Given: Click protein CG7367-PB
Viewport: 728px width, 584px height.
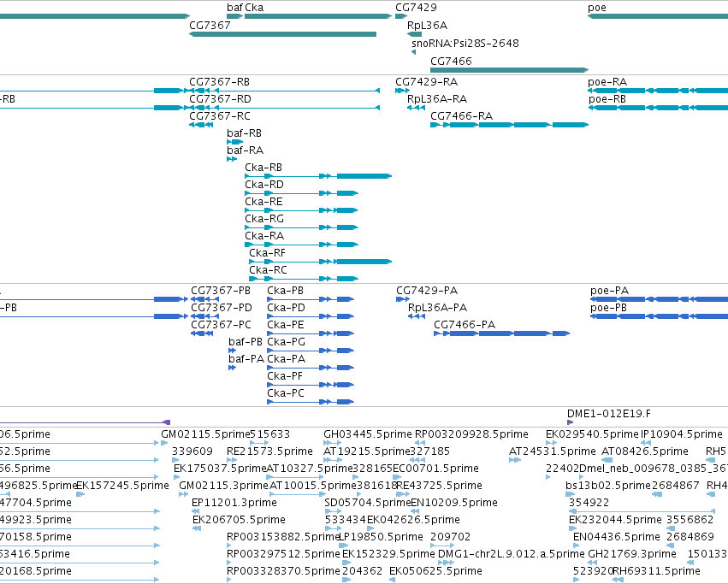Looking at the screenshot, I should (205, 299).
